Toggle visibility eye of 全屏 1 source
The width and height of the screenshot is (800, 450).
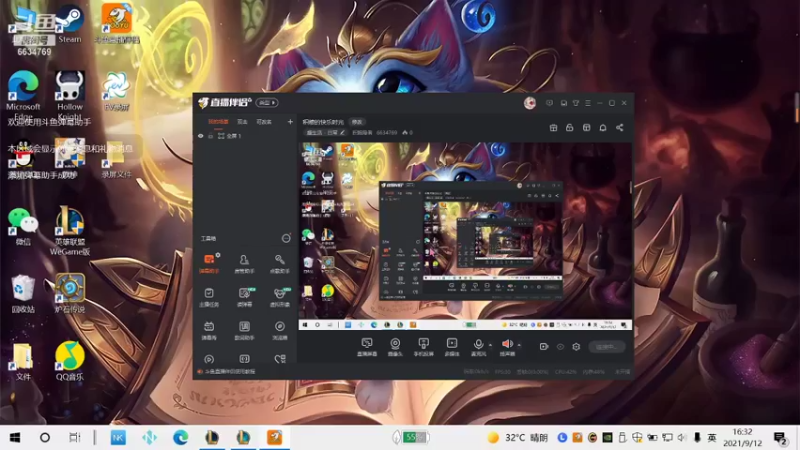click(x=201, y=136)
